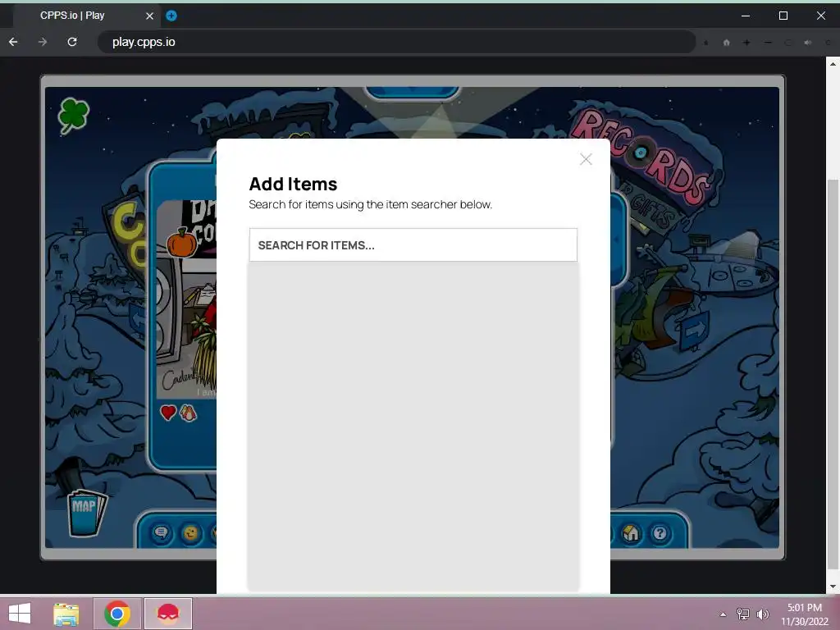Screen dimensions: 840x630
Task: Click the zoom in plus toolbar icon
Action: [x=746, y=43]
